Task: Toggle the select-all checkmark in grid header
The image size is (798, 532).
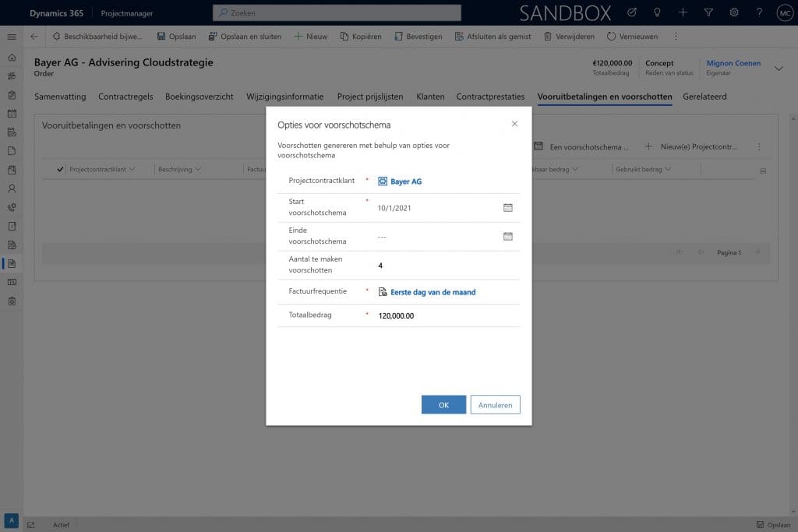Action: (x=61, y=169)
